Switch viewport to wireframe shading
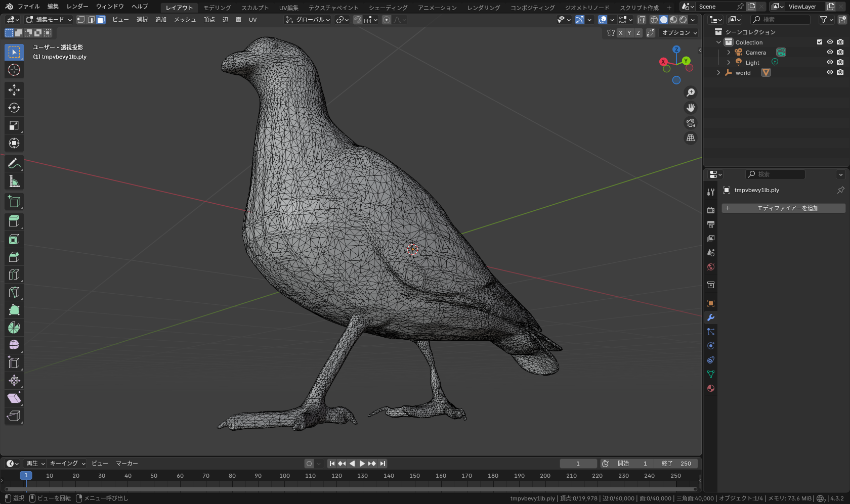Image resolution: width=850 pixels, height=504 pixels. (654, 20)
